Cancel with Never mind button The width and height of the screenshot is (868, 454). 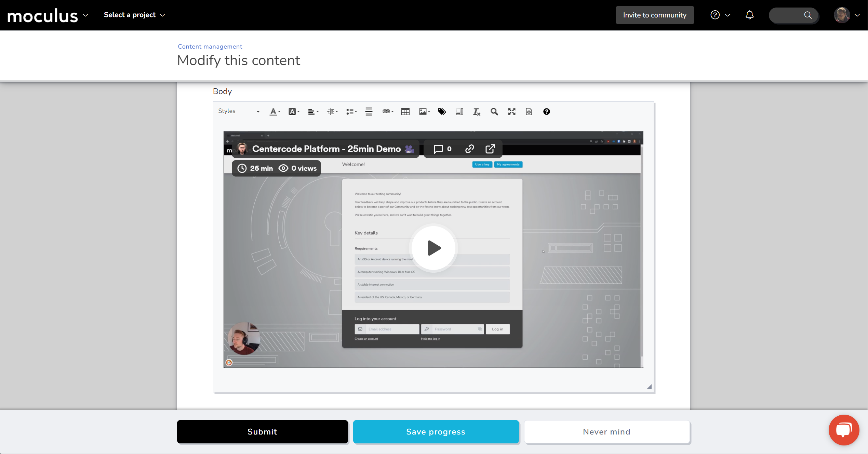[607, 432]
